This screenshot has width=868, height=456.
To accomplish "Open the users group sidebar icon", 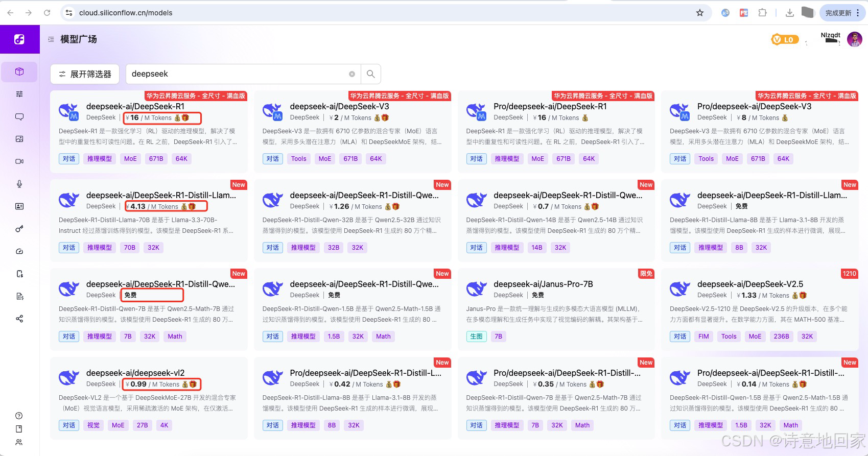I will (x=19, y=442).
